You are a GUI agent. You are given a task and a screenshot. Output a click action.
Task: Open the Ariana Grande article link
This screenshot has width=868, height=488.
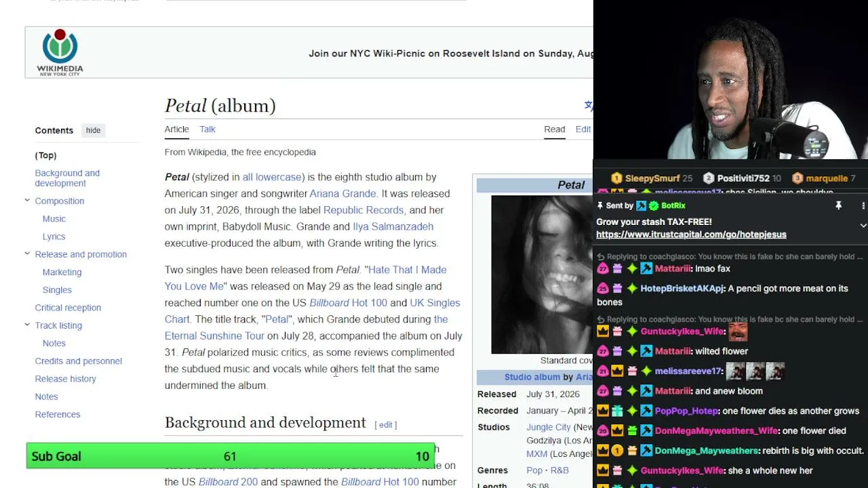342,194
